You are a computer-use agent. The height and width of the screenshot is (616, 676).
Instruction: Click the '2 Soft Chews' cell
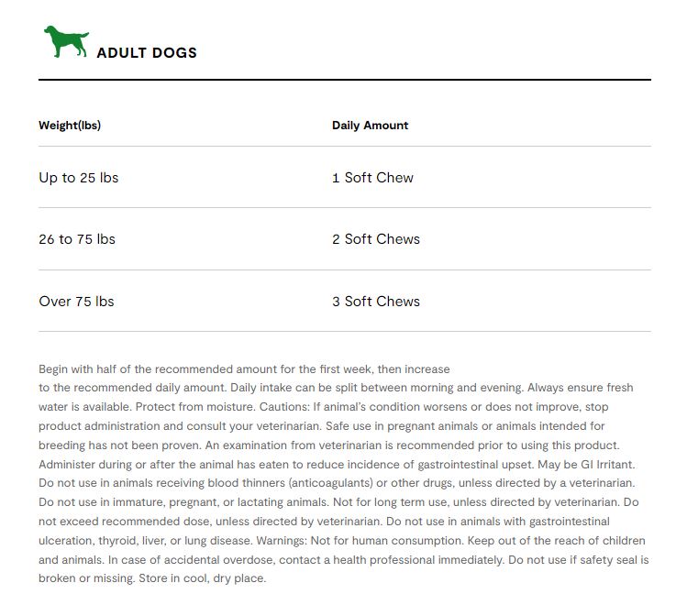[x=376, y=239]
